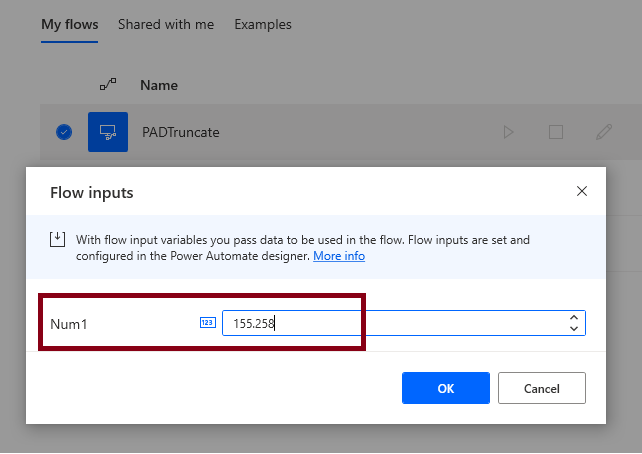Decrease Num1 value with the down arrow
The image size is (642, 454).
(x=573, y=328)
